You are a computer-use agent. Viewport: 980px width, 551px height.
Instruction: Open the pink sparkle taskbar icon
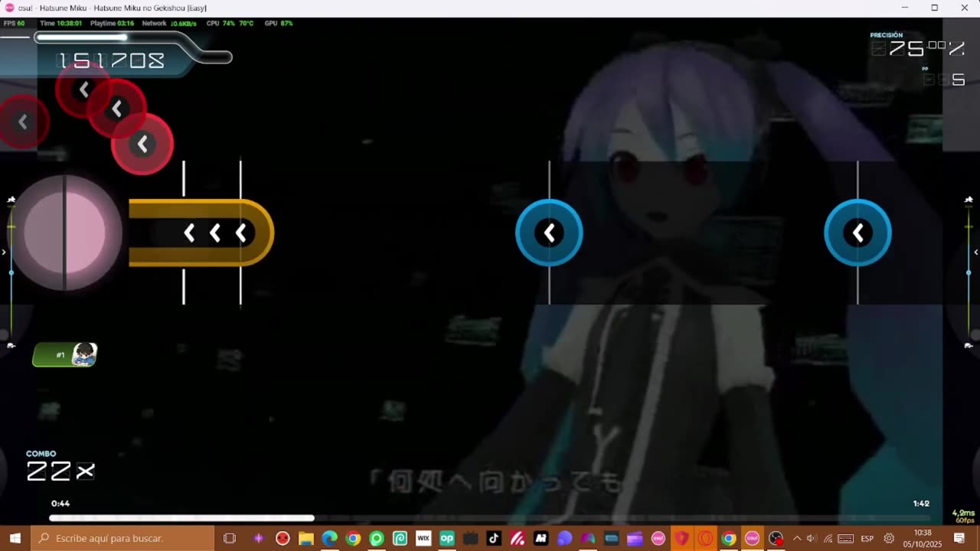pyautogui.click(x=259, y=538)
